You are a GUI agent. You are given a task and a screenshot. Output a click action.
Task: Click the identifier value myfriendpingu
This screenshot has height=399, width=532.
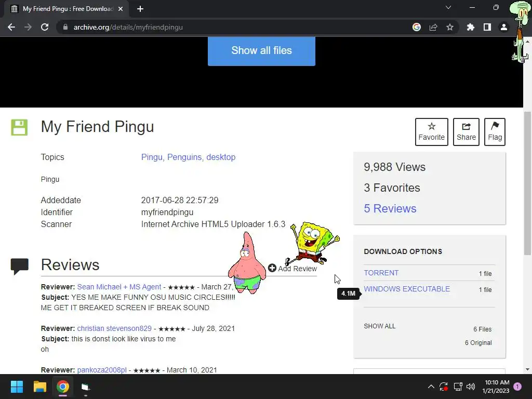click(167, 212)
